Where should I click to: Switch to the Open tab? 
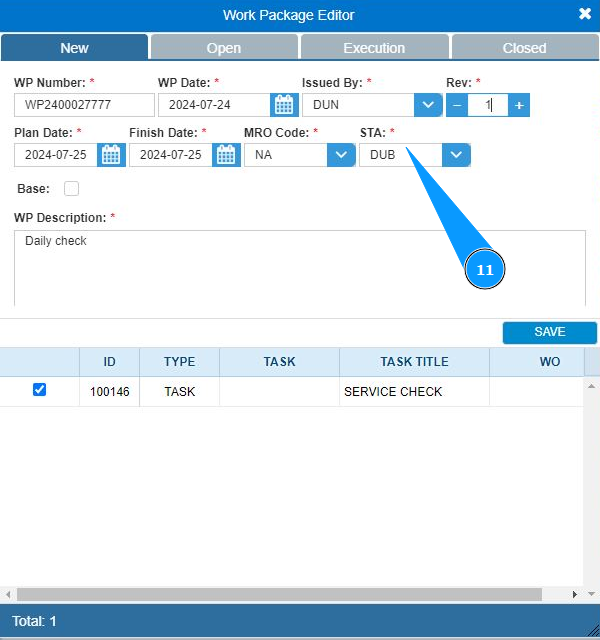(224, 47)
